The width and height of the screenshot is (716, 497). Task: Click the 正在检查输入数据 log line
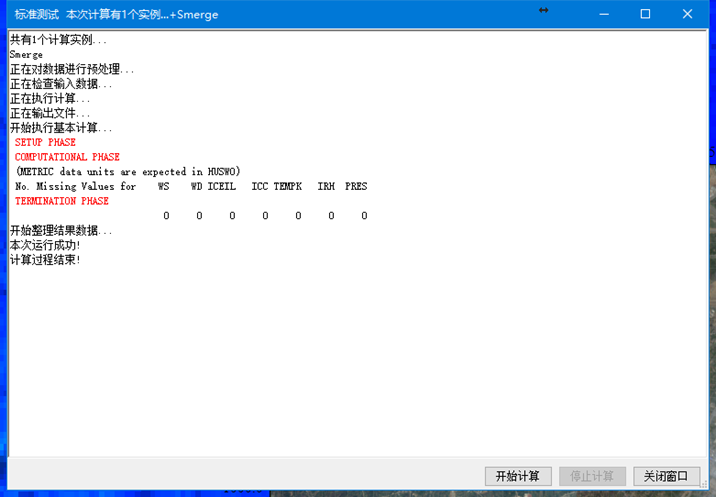61,84
